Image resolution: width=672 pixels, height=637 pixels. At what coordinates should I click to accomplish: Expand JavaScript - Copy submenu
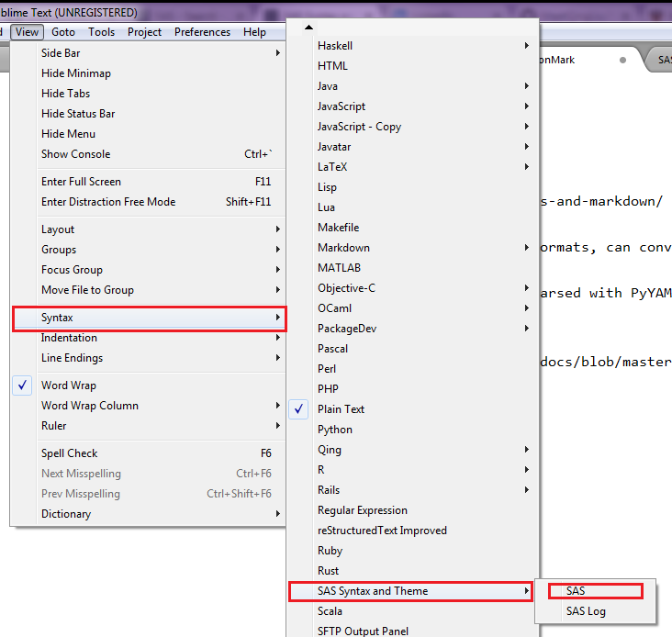pyautogui.click(x=412, y=127)
